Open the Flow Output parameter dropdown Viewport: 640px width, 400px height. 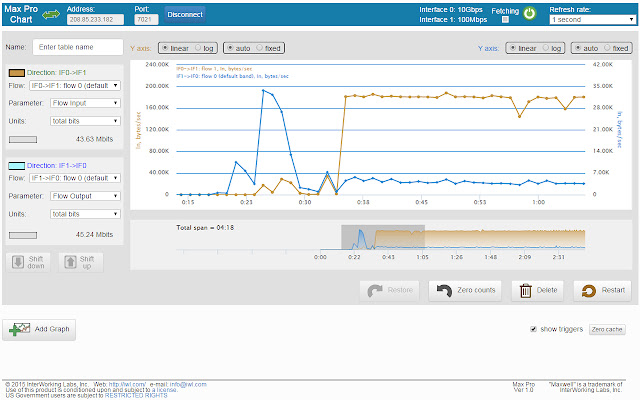point(85,196)
